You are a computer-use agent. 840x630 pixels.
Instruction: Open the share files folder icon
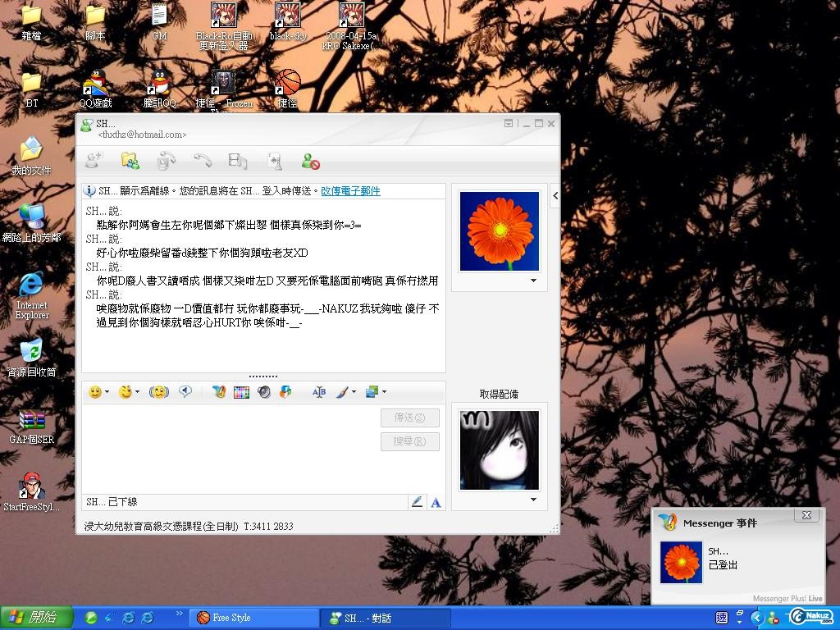pos(130,161)
